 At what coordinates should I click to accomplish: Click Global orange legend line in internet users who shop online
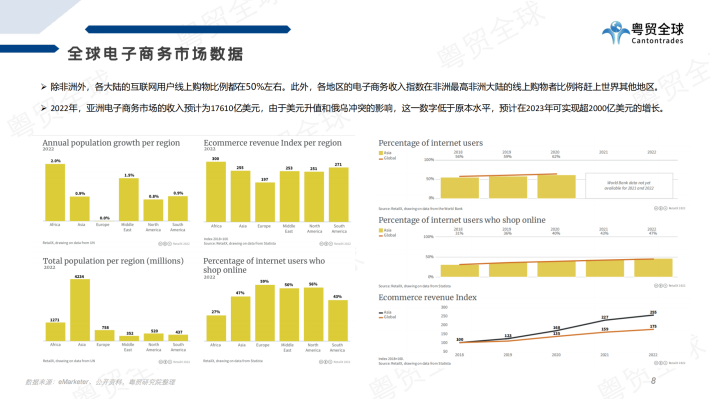(381, 236)
